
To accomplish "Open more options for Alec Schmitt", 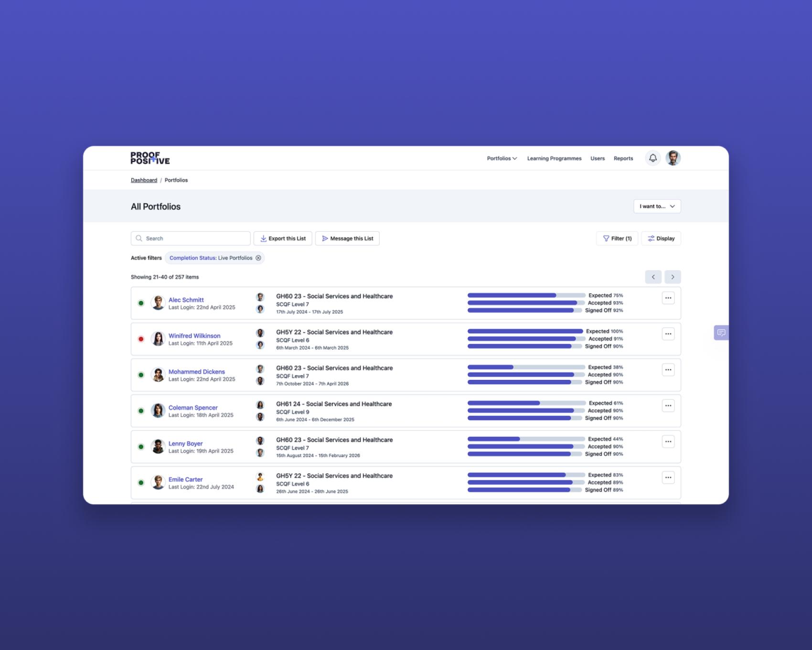I will pyautogui.click(x=668, y=298).
